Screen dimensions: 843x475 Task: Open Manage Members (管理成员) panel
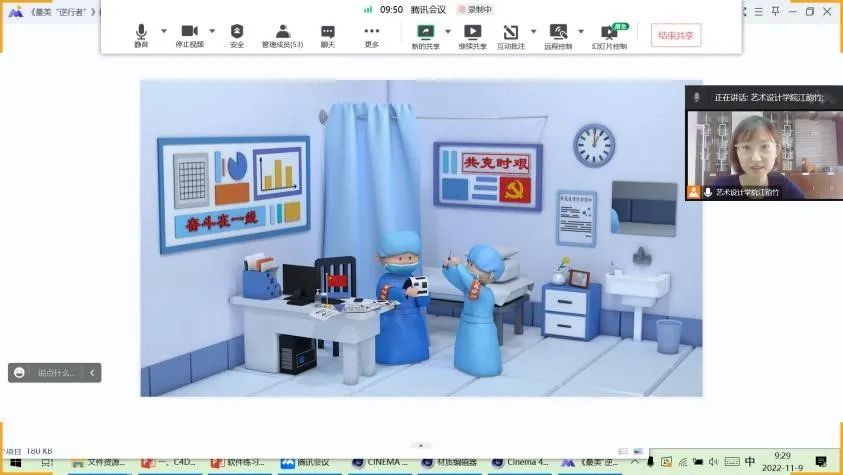pyautogui.click(x=282, y=34)
